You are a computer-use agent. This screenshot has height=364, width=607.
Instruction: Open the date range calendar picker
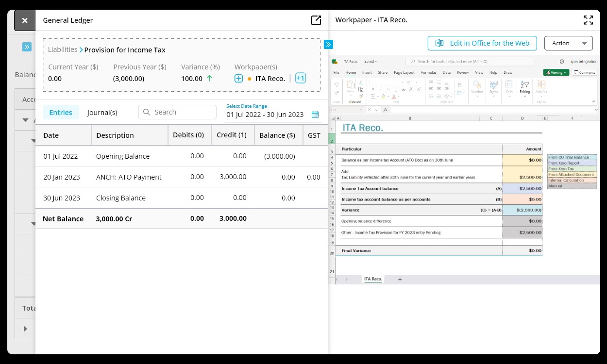[315, 115]
